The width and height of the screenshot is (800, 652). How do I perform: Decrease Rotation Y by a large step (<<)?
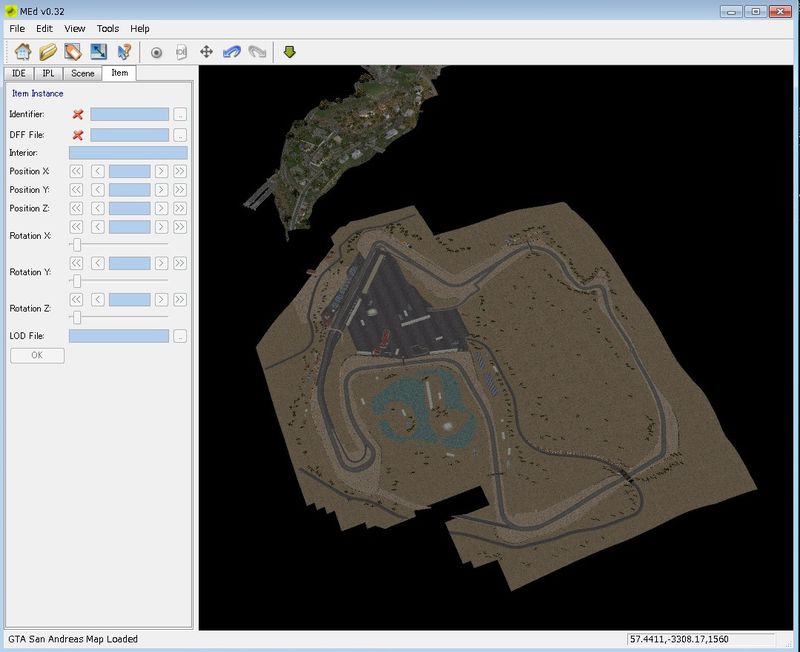coord(76,263)
